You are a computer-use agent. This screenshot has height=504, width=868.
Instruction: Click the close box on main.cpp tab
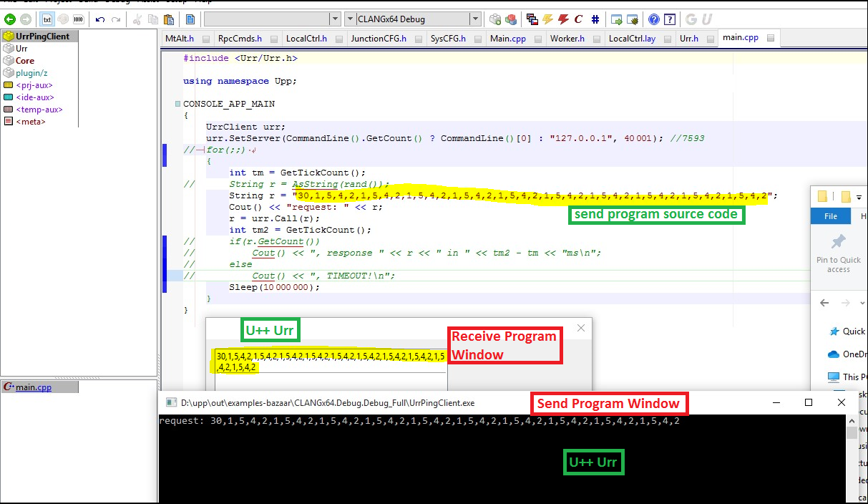tap(771, 39)
